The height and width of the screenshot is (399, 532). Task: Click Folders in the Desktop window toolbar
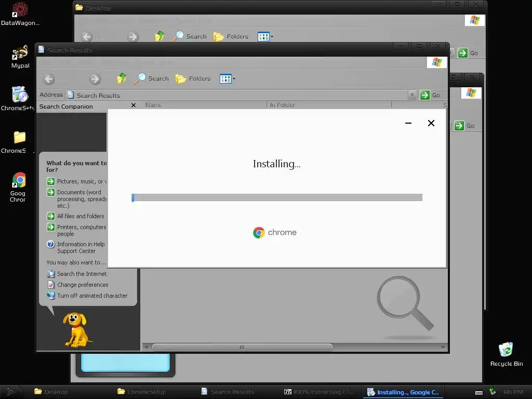click(231, 36)
